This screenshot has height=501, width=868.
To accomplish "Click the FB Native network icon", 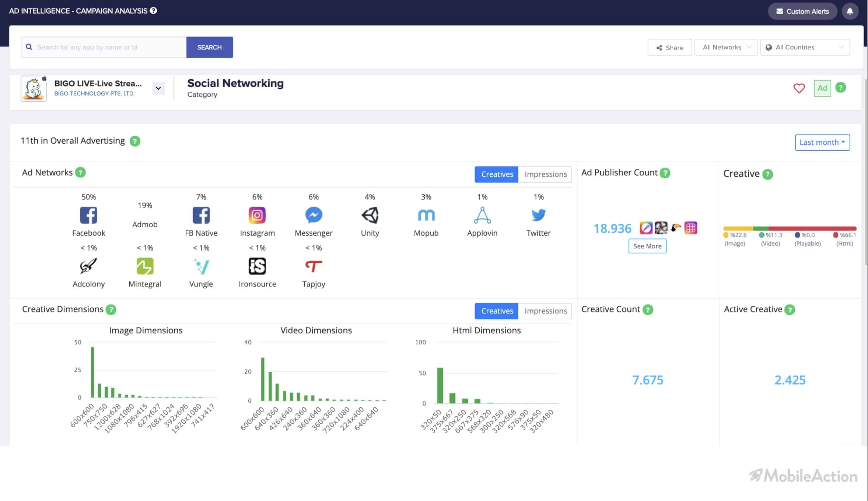I will pos(201,215).
